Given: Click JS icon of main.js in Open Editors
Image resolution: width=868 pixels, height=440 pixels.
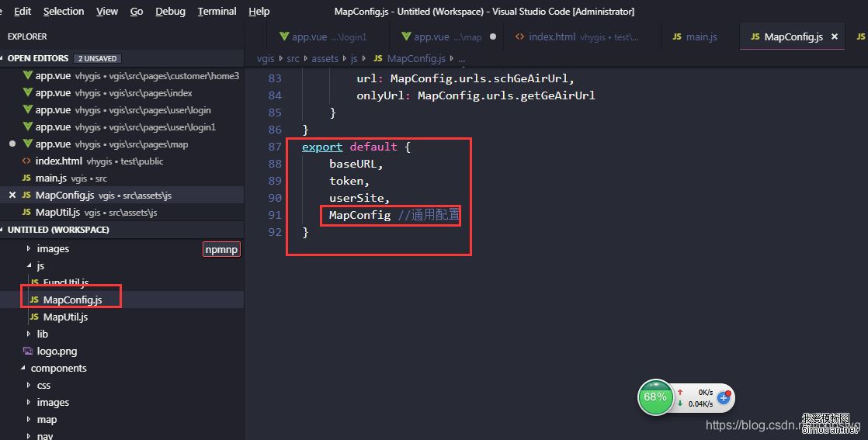Looking at the screenshot, I should tap(27, 178).
